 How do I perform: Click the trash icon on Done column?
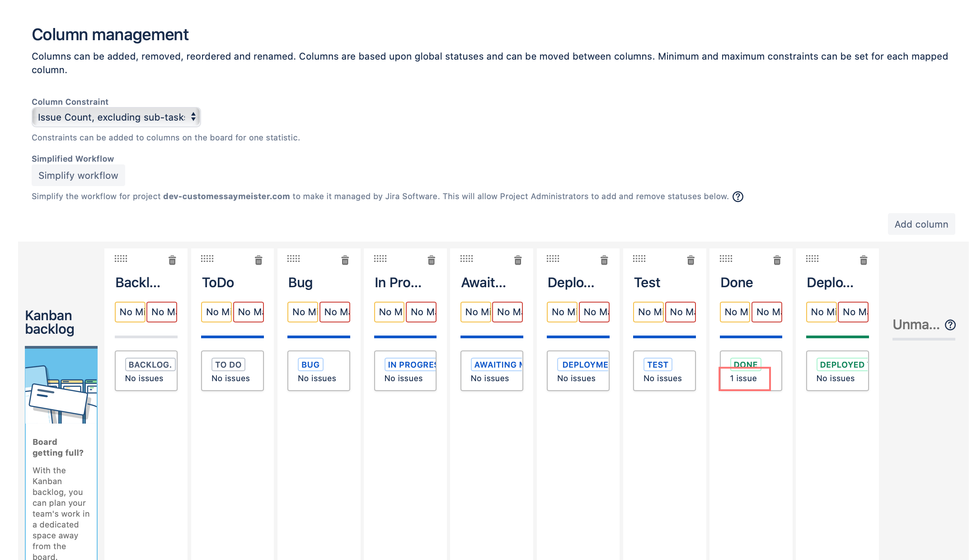point(777,260)
